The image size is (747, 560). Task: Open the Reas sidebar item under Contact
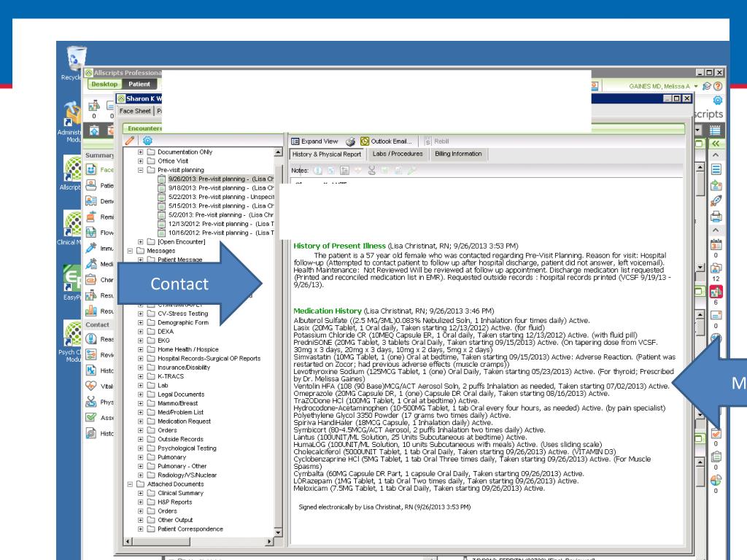100,339
